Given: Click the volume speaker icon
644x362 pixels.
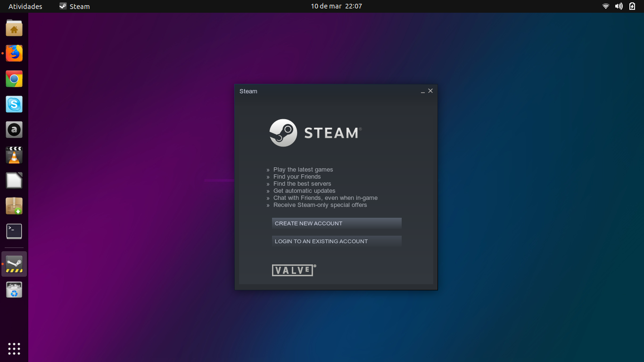Looking at the screenshot, I should 619,6.
